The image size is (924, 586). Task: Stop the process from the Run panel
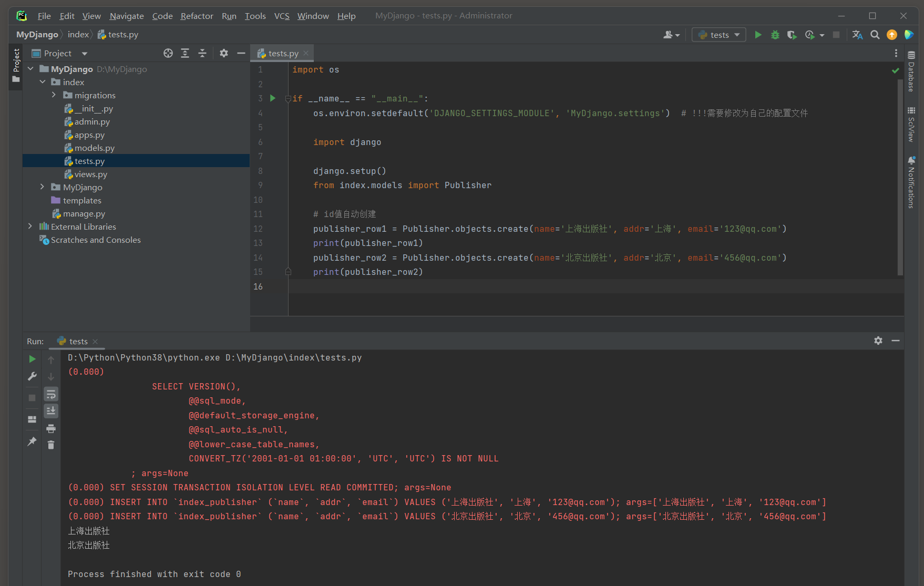(32, 398)
